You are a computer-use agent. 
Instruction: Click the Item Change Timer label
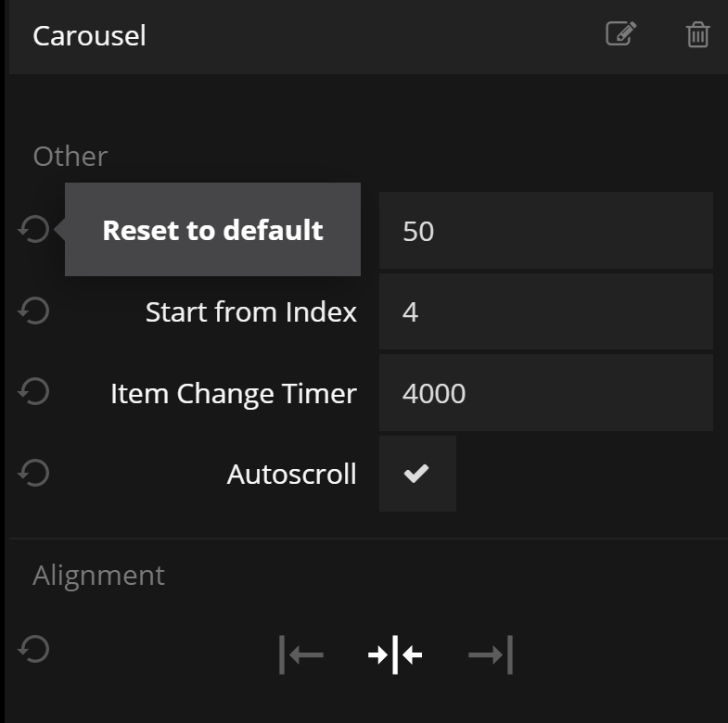233,393
